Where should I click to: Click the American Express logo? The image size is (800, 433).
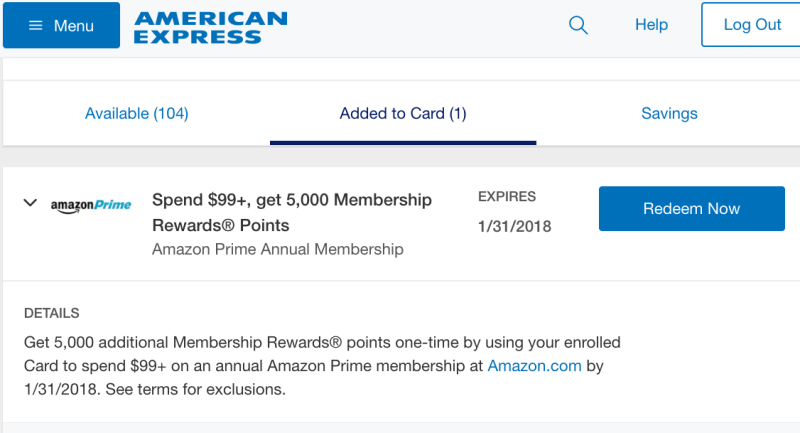[x=211, y=28]
